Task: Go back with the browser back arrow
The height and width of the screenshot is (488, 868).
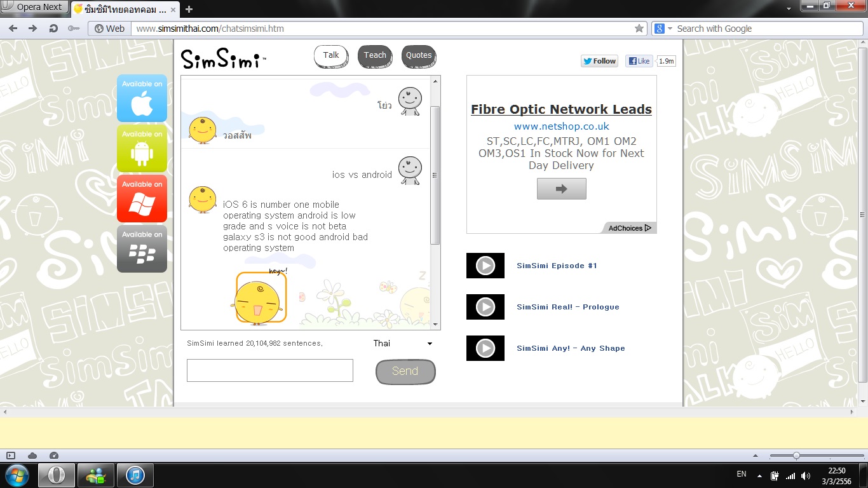Action: tap(13, 29)
